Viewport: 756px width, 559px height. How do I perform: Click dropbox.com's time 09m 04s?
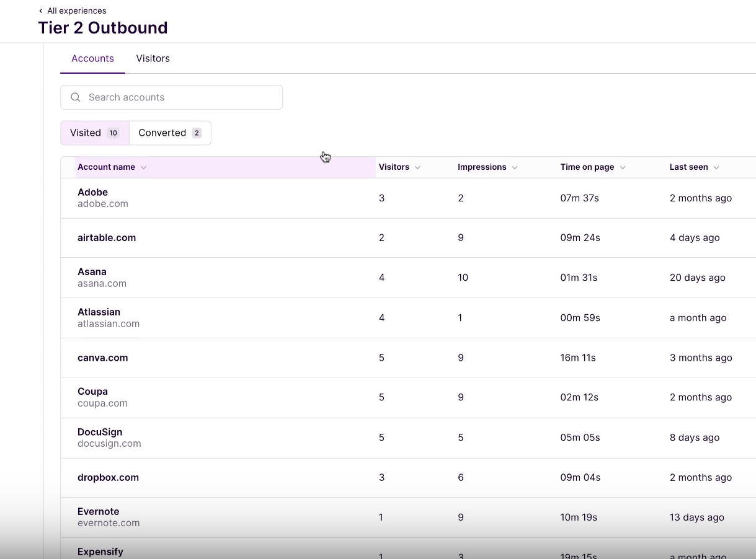coord(580,477)
